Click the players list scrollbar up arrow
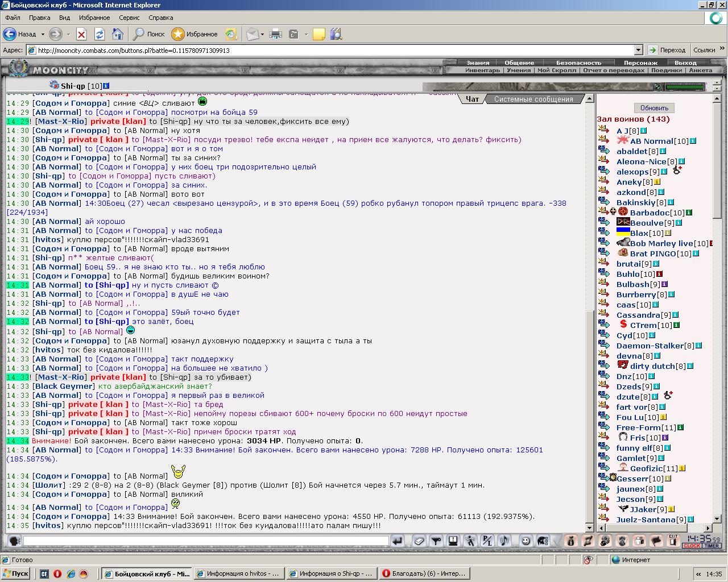This screenshot has height=582, width=728. tap(717, 98)
